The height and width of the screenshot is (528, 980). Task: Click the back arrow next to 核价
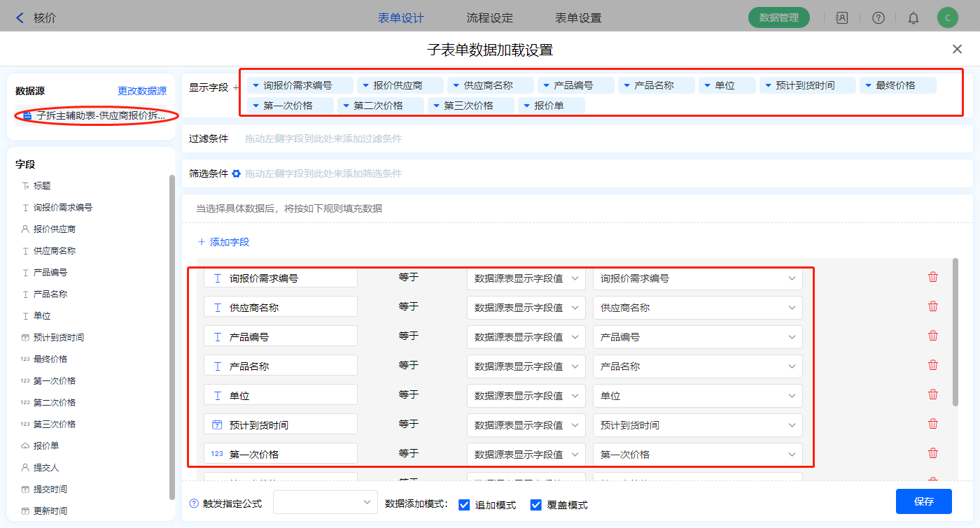click(20, 18)
